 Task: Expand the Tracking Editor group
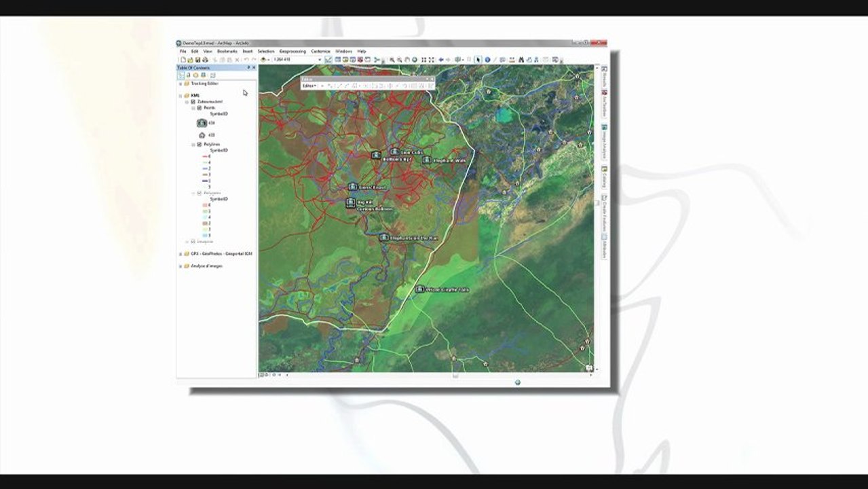(181, 84)
